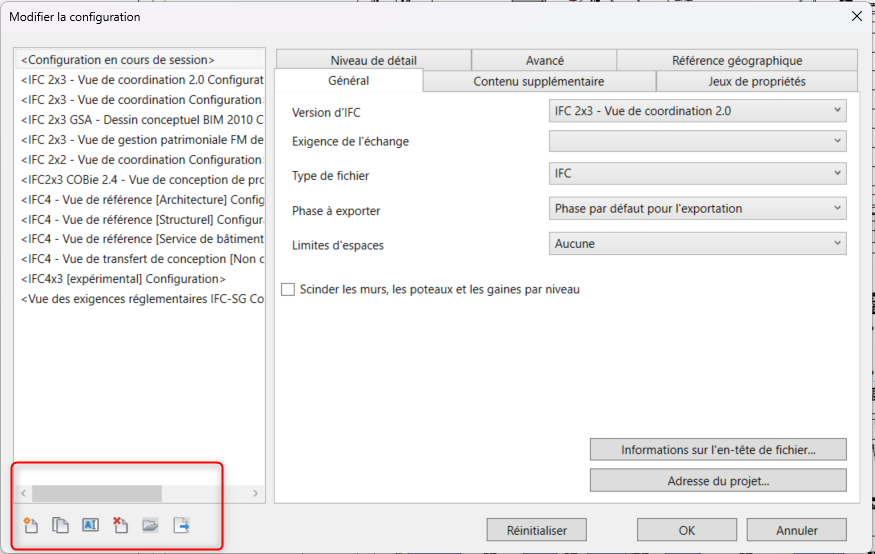Switch to the Niveau de détail tab

click(x=373, y=60)
